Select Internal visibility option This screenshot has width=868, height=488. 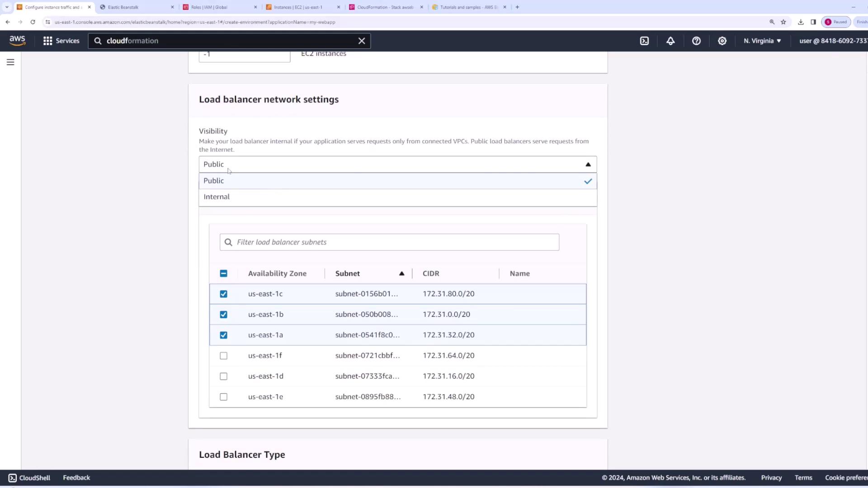pos(217,197)
